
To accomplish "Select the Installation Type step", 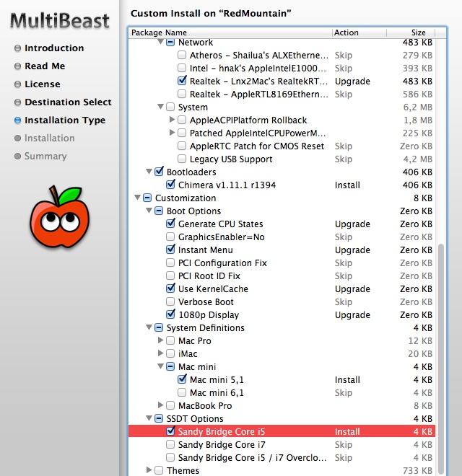I will (x=65, y=120).
